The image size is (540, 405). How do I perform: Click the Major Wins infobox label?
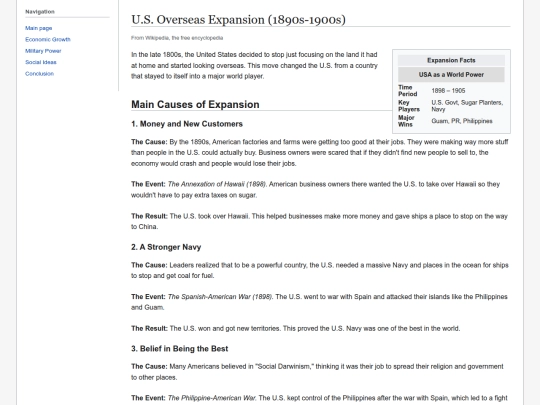tap(406, 121)
